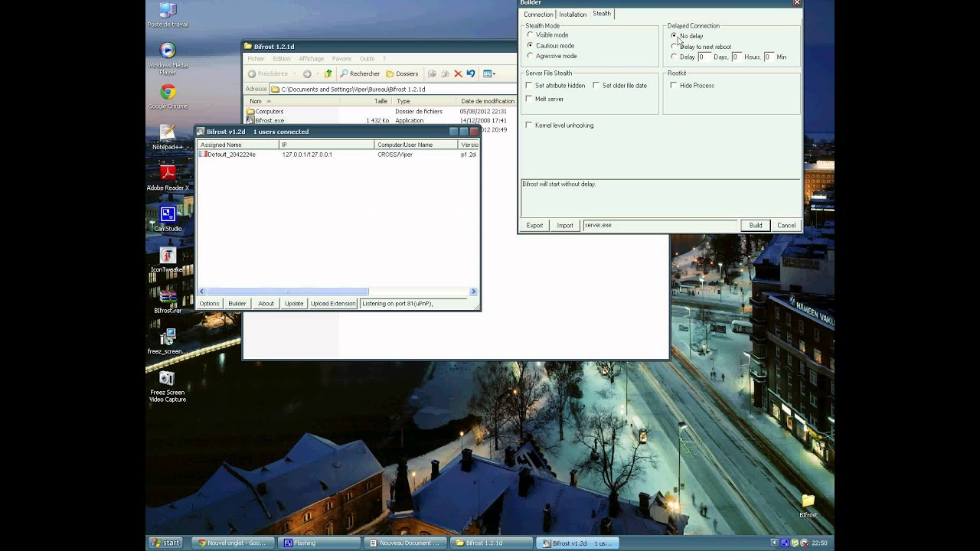Click Copy To icon in Explorer toolbar
Screen dimensions: 980x551
click(x=445, y=73)
